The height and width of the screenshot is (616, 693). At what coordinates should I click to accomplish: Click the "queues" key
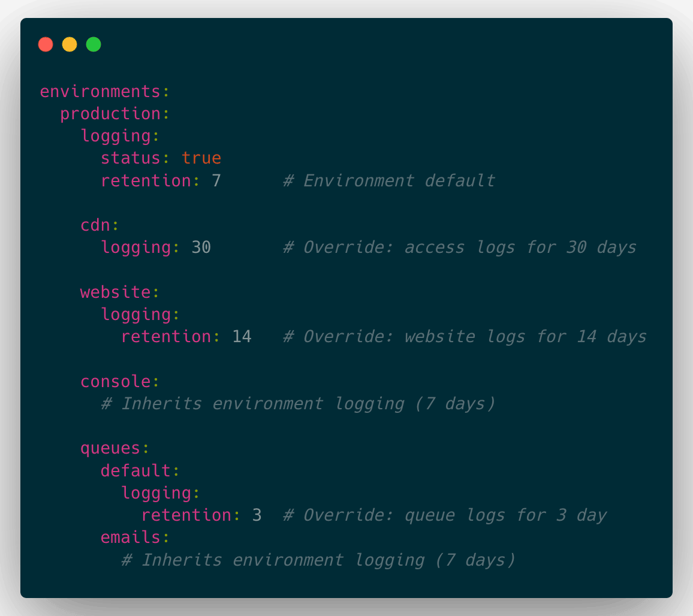coord(110,448)
